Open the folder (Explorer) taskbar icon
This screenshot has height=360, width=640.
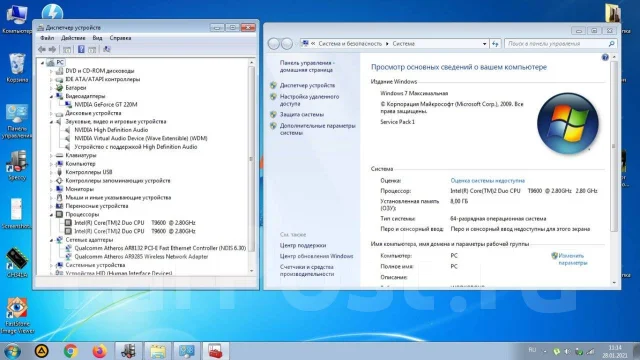(158, 351)
